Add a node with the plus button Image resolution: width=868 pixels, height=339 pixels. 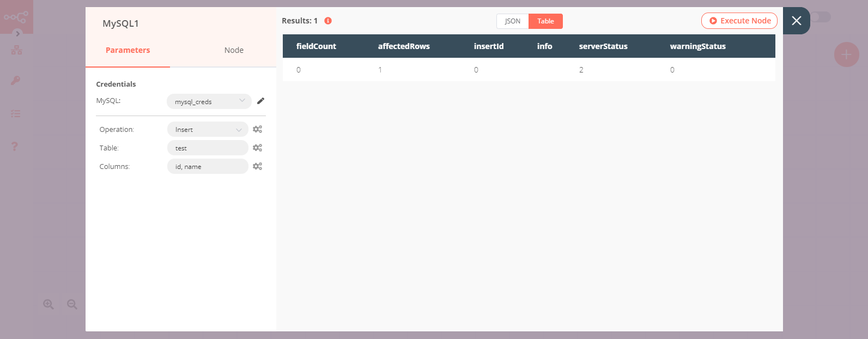846,55
